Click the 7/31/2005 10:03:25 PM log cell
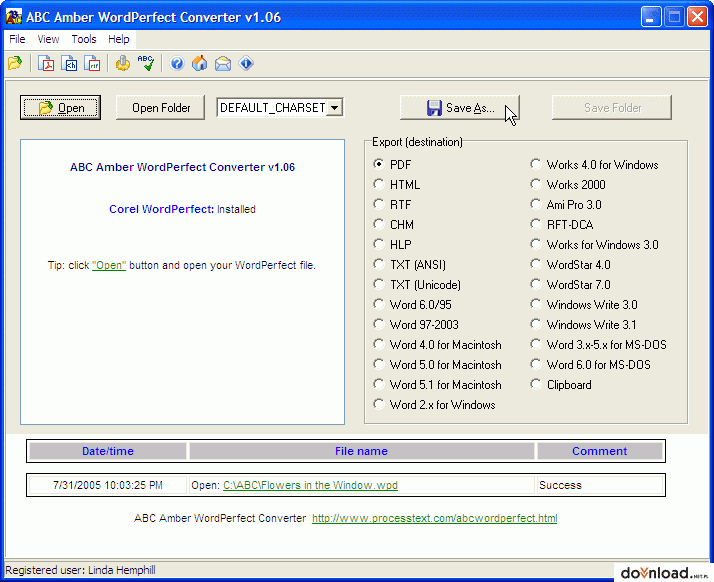 pos(108,485)
